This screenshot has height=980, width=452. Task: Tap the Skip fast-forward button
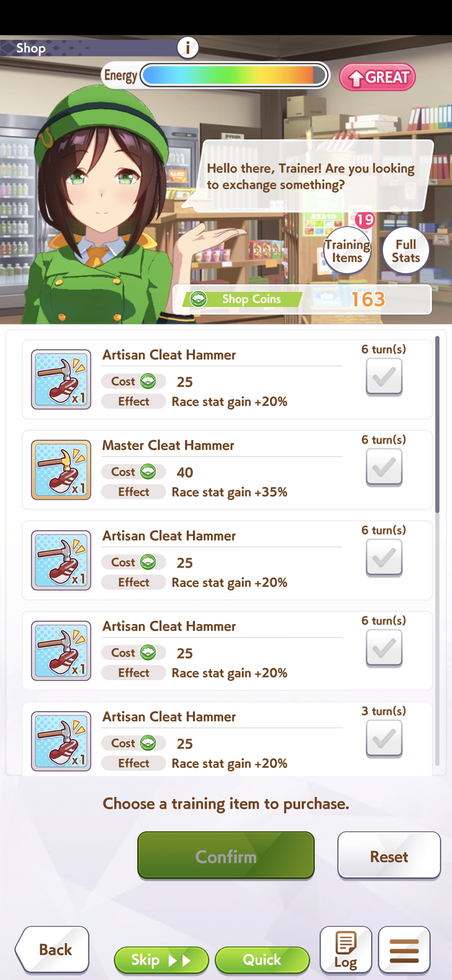click(x=162, y=960)
